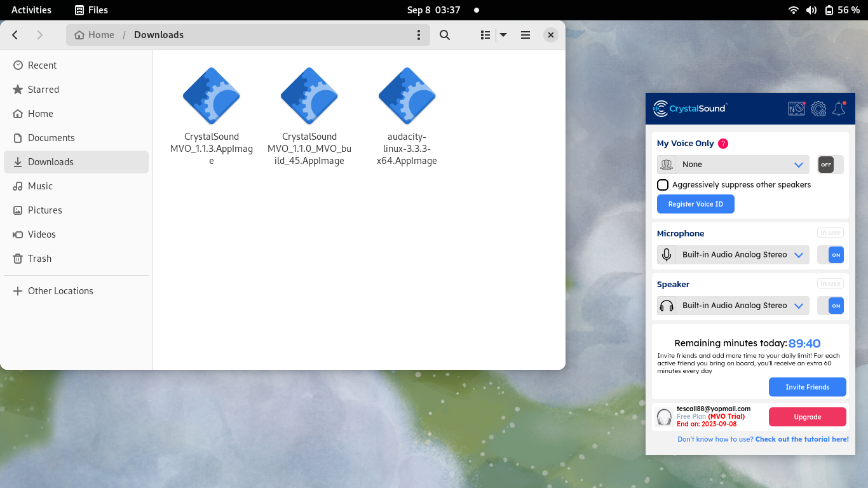Open CrystalSound MVO_1.1.3.AppImage file icon

tap(212, 96)
